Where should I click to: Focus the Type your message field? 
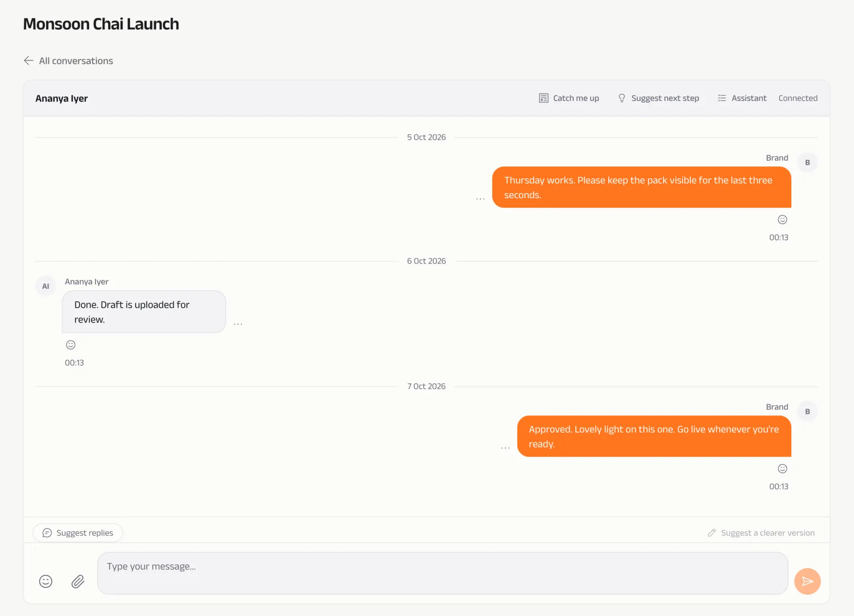point(443,573)
